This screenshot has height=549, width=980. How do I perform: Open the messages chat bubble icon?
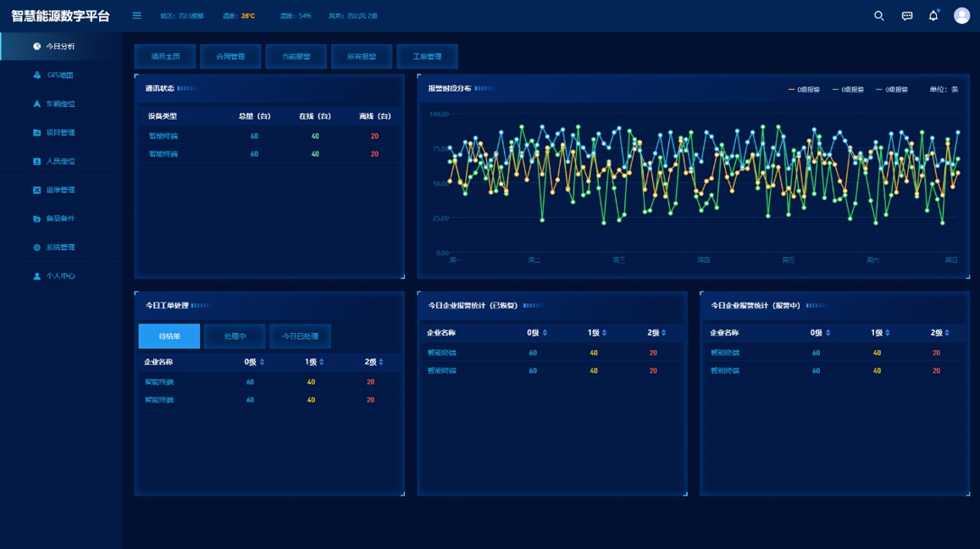(907, 15)
